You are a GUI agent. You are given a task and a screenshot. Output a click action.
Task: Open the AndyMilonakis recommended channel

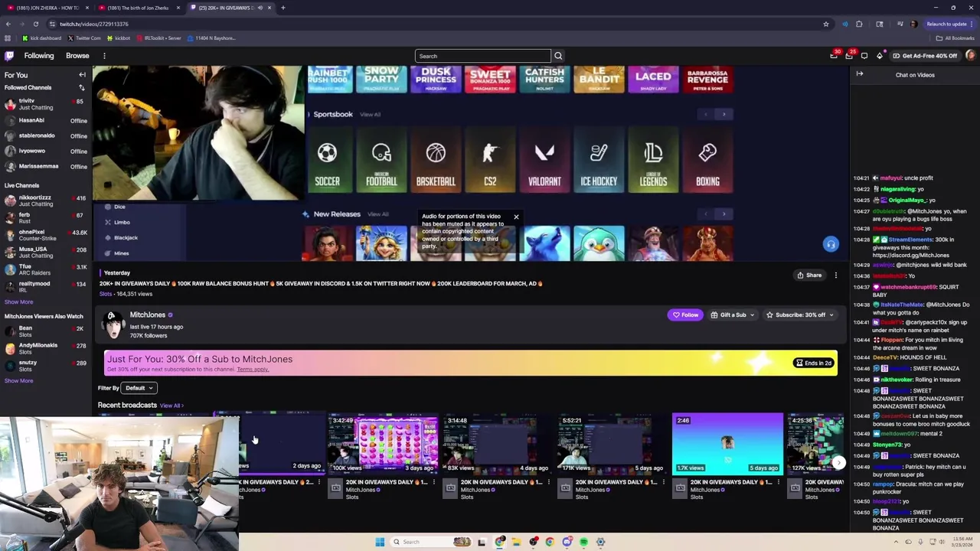coord(44,348)
